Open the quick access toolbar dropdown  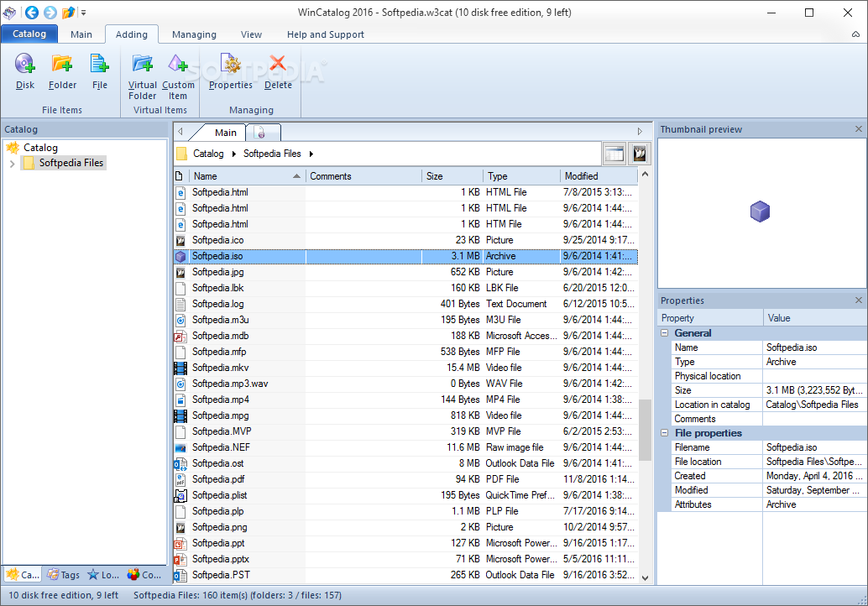coord(84,13)
